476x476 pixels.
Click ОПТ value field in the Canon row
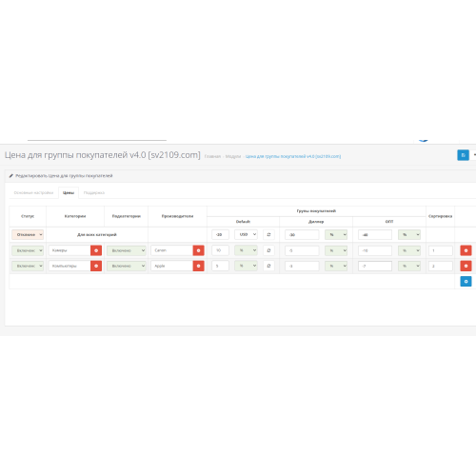click(375, 250)
